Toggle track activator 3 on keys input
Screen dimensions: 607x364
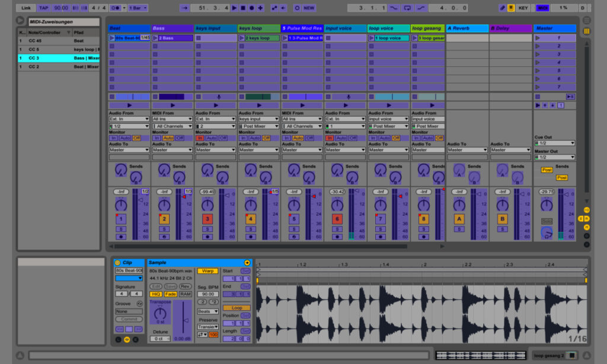(x=207, y=219)
